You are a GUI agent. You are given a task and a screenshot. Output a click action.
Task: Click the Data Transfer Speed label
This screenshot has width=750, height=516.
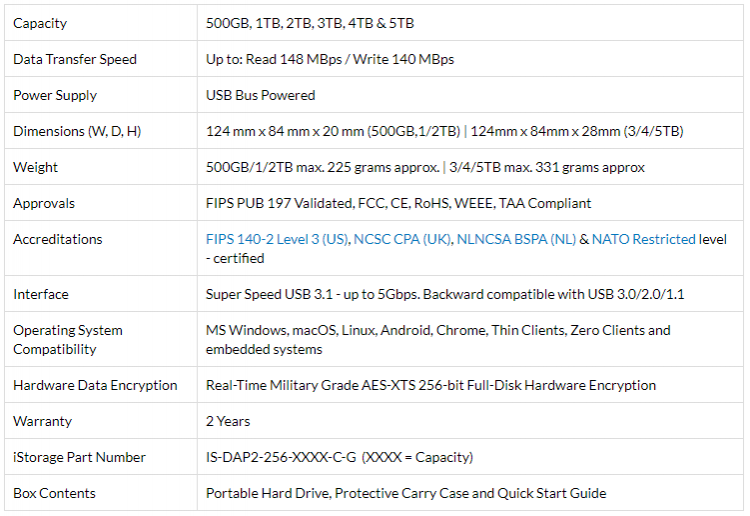[x=75, y=59]
